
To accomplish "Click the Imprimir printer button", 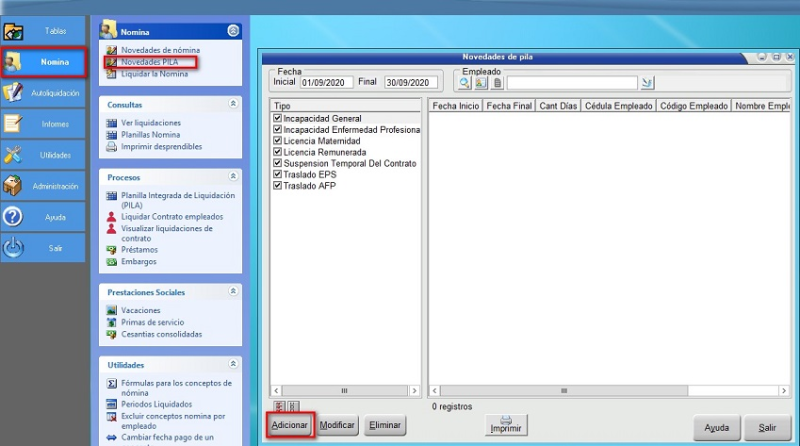I will click(x=506, y=425).
